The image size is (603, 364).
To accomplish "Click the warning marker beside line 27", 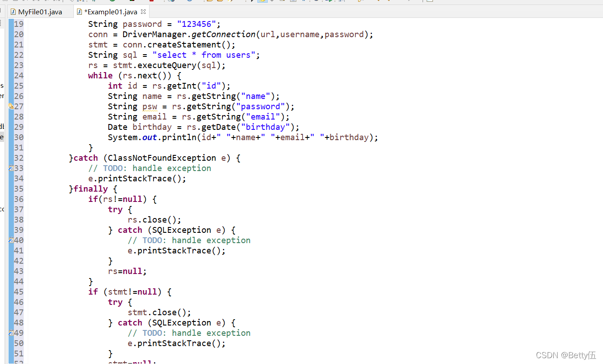I will pos(11,107).
